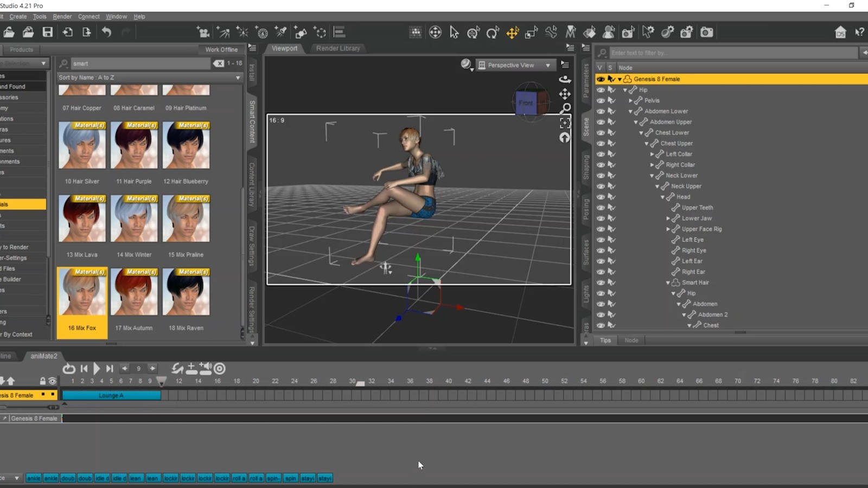The image size is (868, 488).
Task: Expand the Pelvis node
Action: tap(630, 100)
